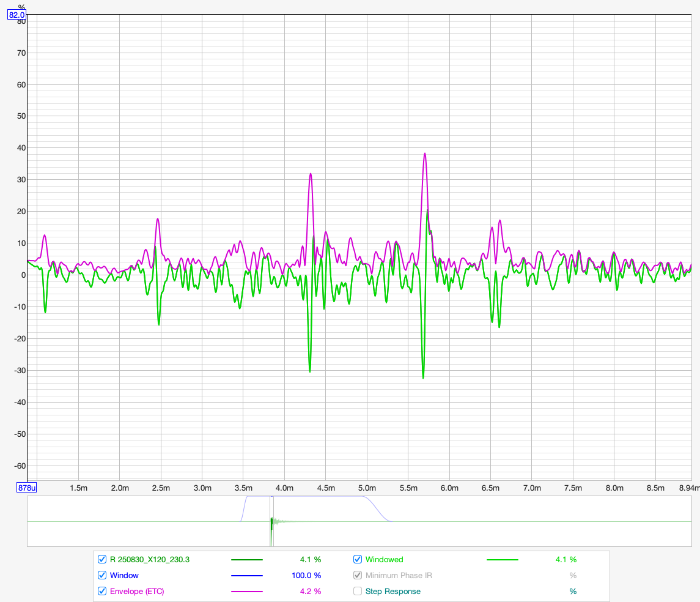Viewport: 700px width, 602px height.
Task: Click the 82.0 Y-axis limit field
Action: tap(17, 15)
